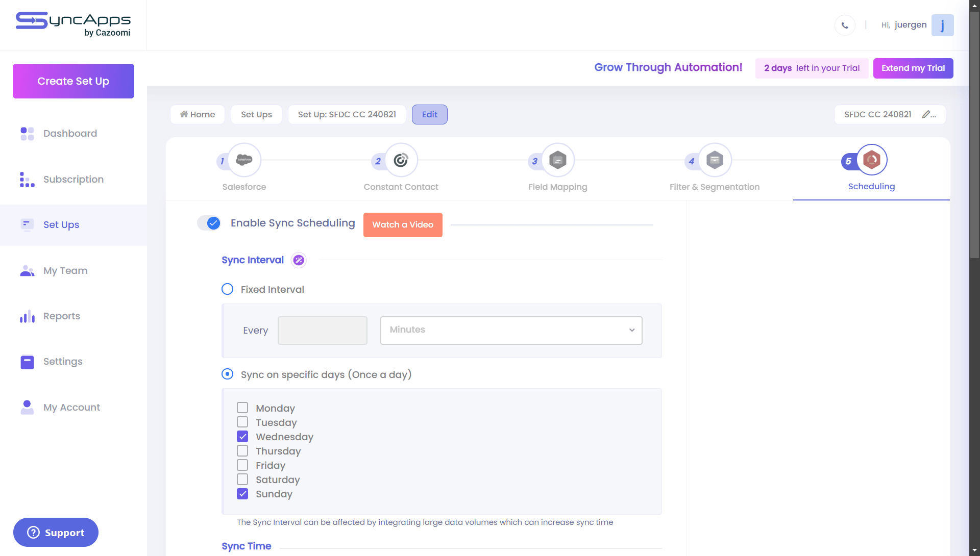Click the Sync Time heading
This screenshot has height=556, width=980.
[x=246, y=546]
